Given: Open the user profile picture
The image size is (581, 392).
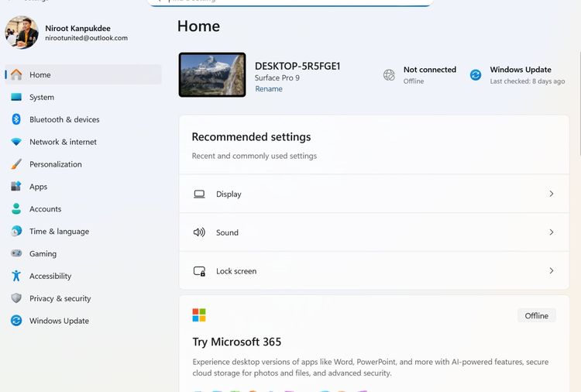Looking at the screenshot, I should (22, 33).
